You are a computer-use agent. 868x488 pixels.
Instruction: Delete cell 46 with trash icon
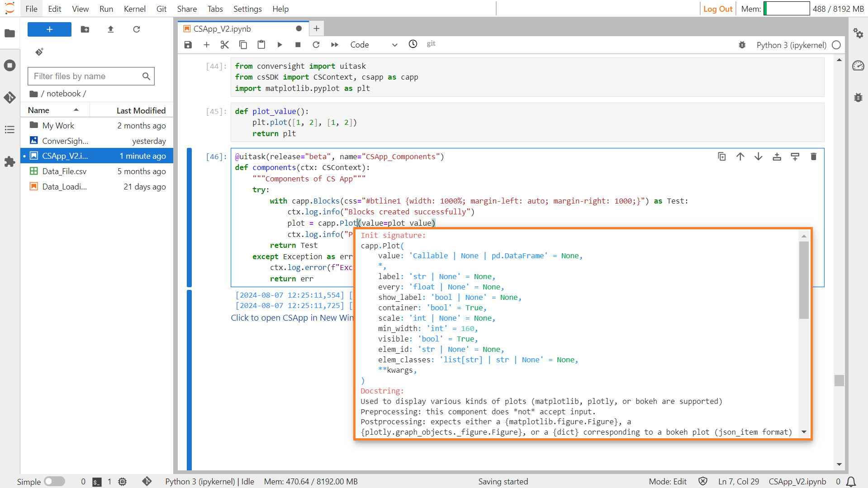coord(813,156)
